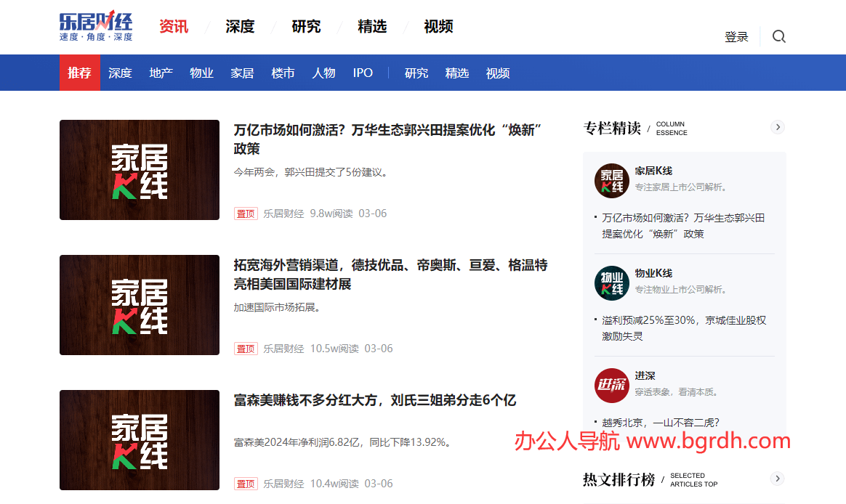Open the article headline about 拓宽海外营销渠道

(x=390, y=275)
